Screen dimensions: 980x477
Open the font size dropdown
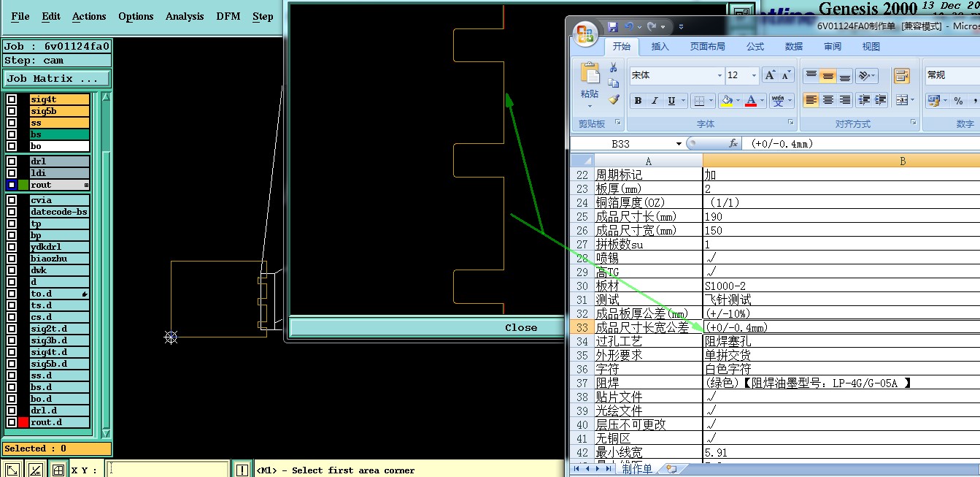coord(755,75)
